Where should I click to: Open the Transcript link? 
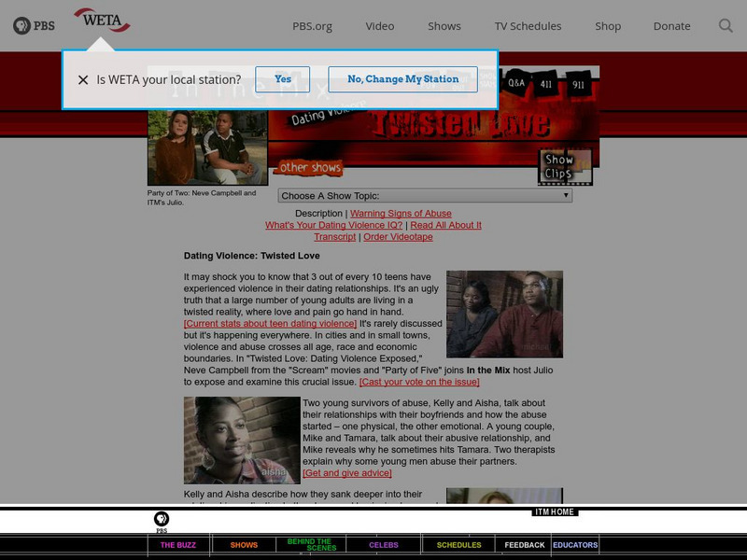click(335, 237)
